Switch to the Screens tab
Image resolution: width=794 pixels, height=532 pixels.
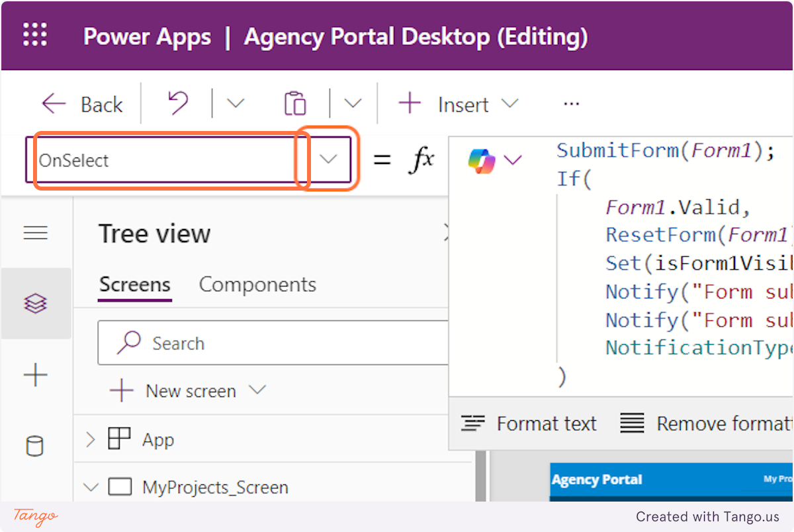click(x=135, y=285)
